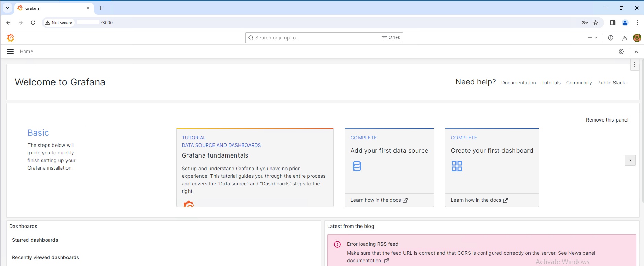The height and width of the screenshot is (266, 644).
Task: Focus the 'Search or jump to...' field
Action: (324, 38)
